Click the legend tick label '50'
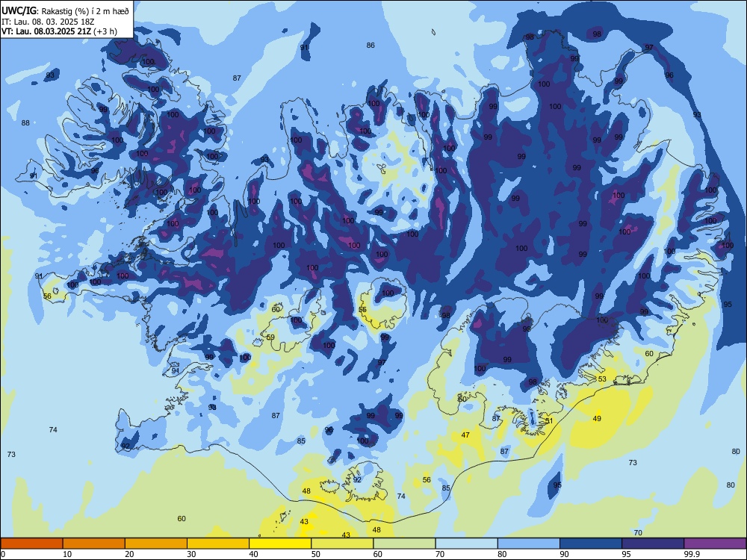 coord(315,554)
